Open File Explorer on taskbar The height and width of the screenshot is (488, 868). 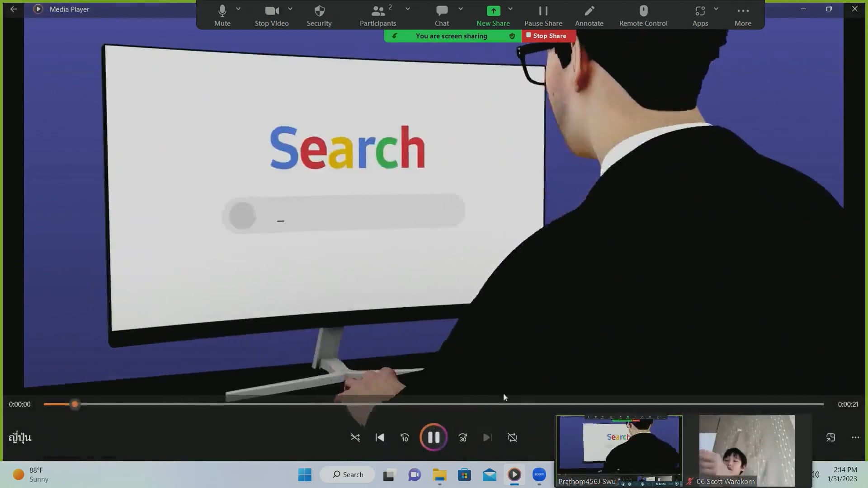pos(439,475)
